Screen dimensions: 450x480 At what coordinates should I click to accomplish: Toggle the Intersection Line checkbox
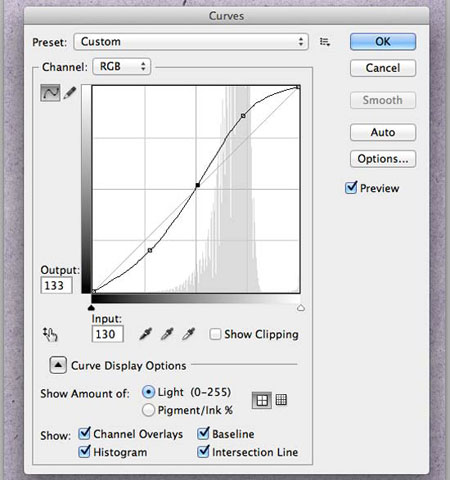click(x=203, y=452)
